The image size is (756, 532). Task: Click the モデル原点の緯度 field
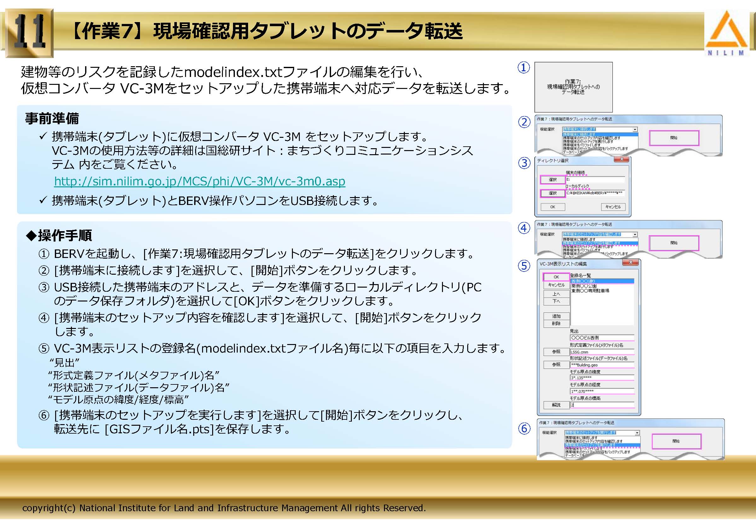[x=602, y=377]
